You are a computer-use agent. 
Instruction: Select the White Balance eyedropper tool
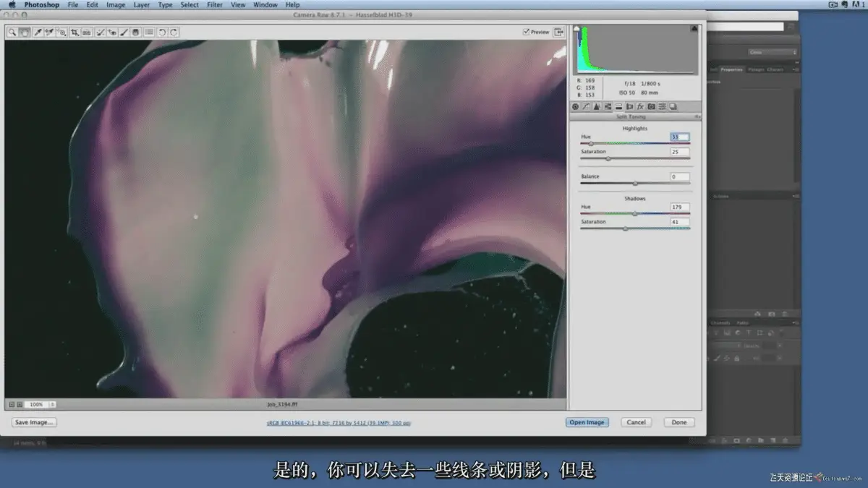pos(38,33)
